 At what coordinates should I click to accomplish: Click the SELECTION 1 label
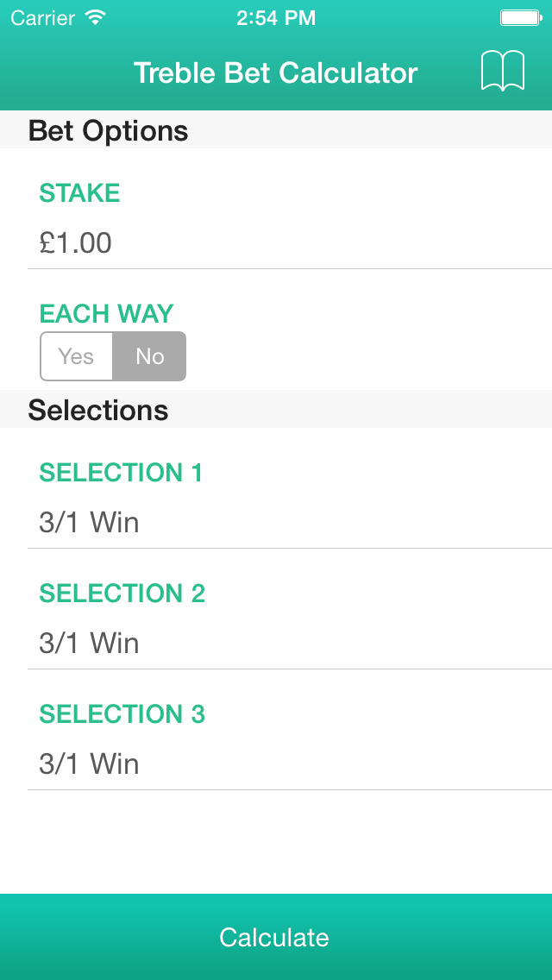click(121, 473)
